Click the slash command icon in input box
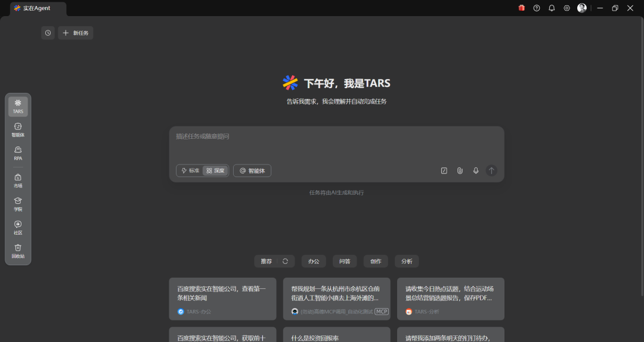The height and width of the screenshot is (342, 644). [444, 170]
